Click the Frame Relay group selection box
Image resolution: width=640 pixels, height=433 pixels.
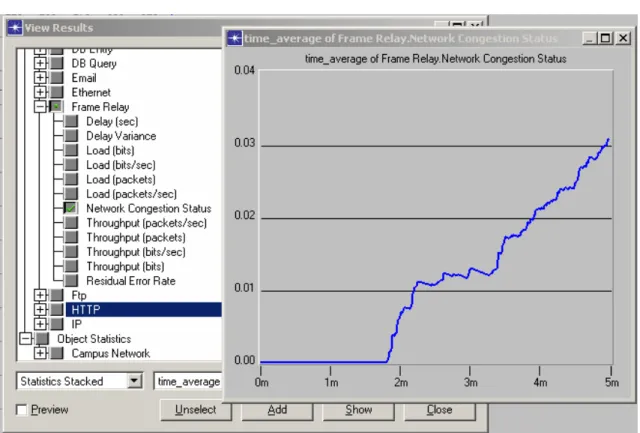[x=56, y=107]
